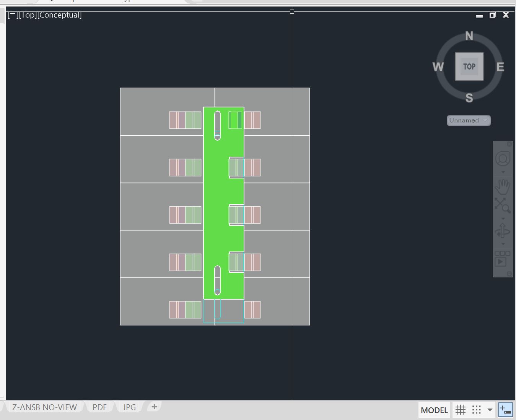Screen dimensions: 516x420
Task: Activate the Pan hand tool
Action: coord(503,186)
